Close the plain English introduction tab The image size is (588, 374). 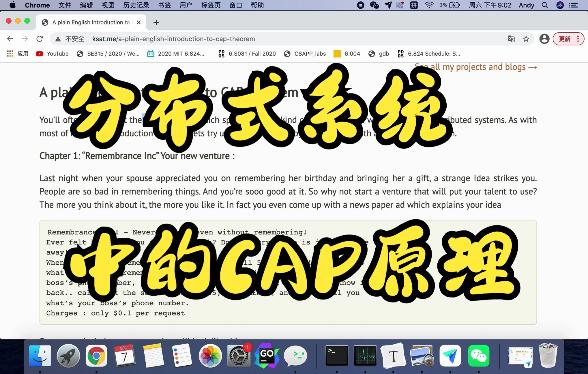click(139, 22)
